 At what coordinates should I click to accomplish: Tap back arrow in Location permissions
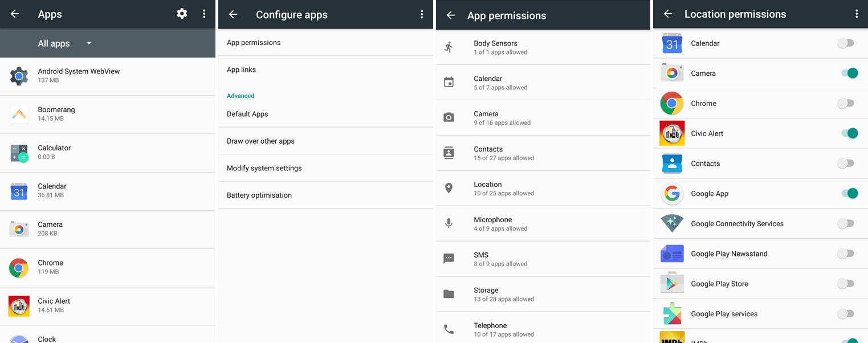pyautogui.click(x=668, y=14)
